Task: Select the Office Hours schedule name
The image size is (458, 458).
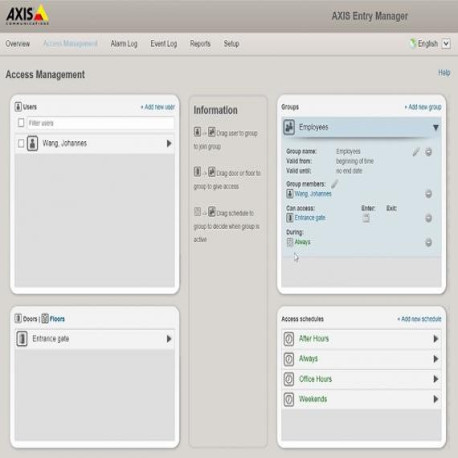Action: coord(315,379)
